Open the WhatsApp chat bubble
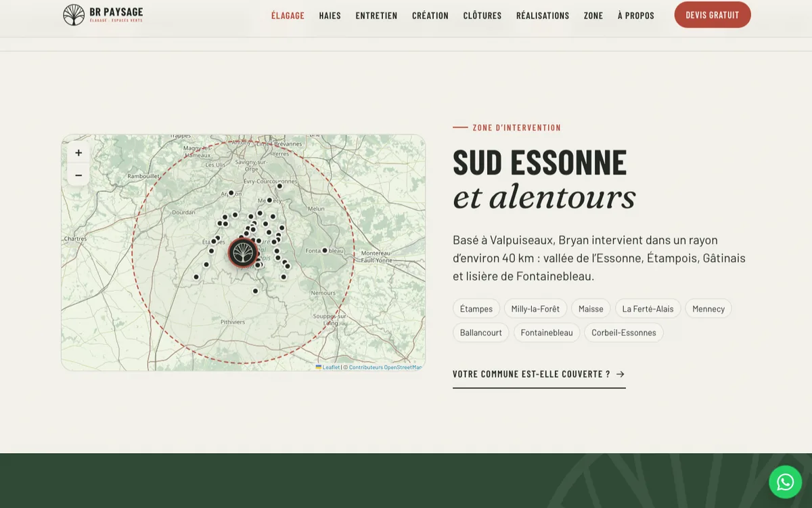 coord(785,482)
